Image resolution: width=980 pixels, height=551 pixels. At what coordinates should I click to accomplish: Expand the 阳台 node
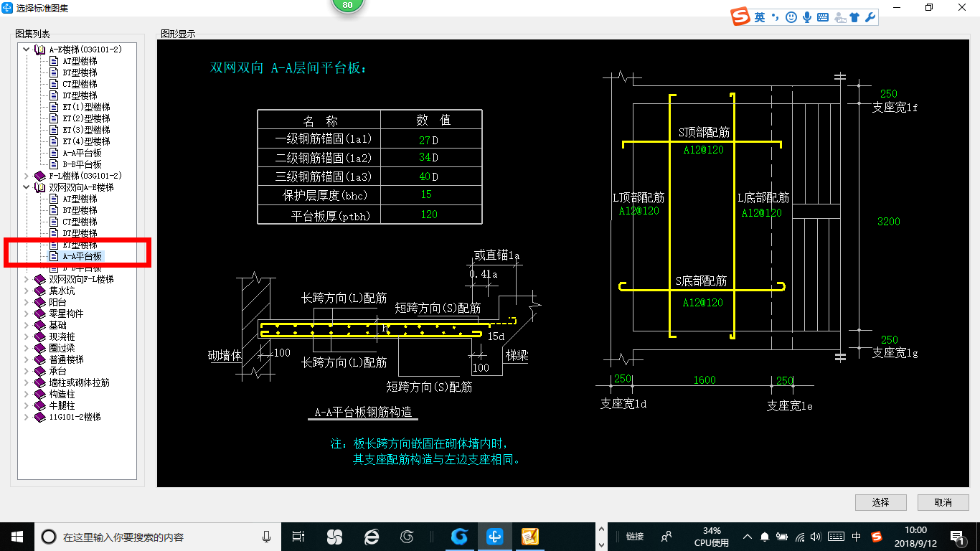[x=27, y=302]
